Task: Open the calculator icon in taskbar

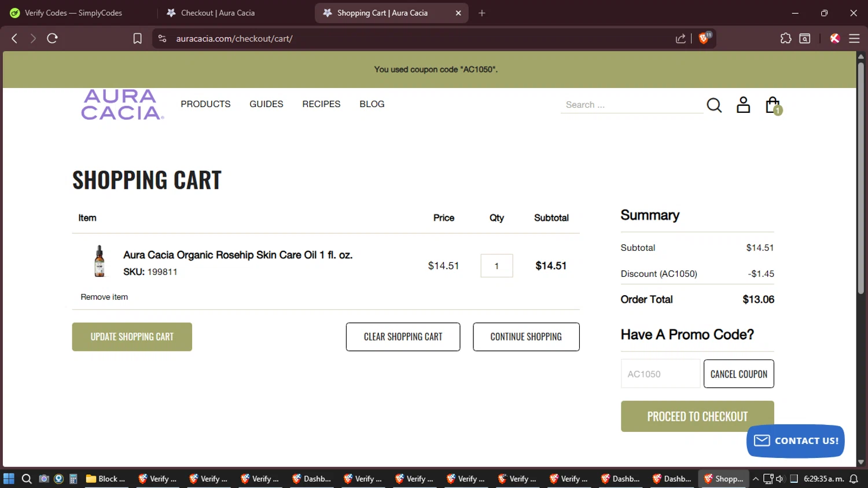Action: [73, 479]
